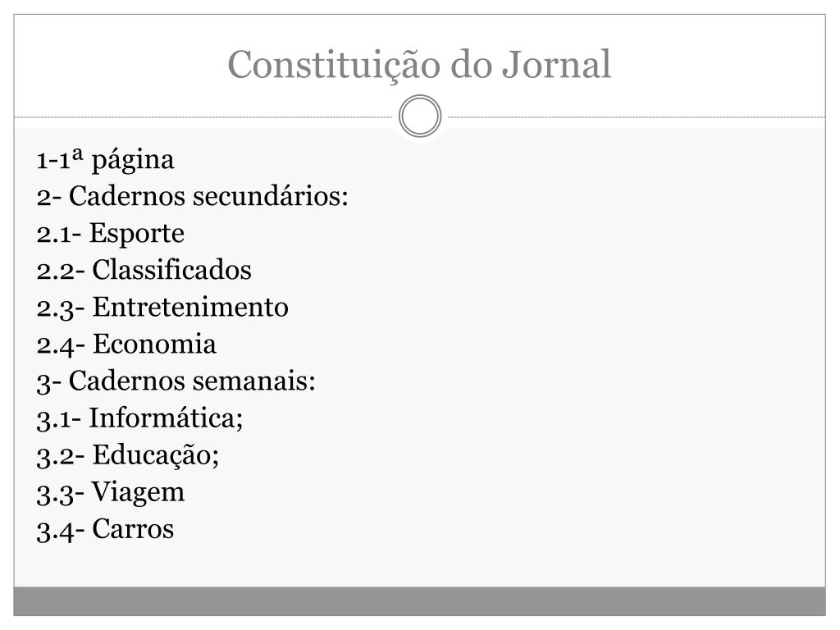Click the word 'Jornal' in the title
840x630 pixels.
coord(557,64)
